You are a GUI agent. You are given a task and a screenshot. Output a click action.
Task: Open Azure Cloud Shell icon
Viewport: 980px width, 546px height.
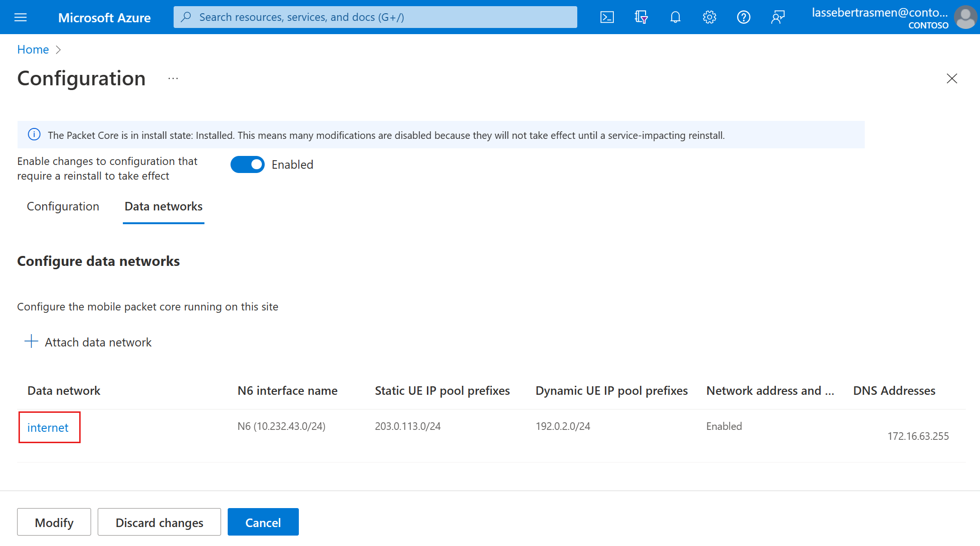[x=605, y=17]
